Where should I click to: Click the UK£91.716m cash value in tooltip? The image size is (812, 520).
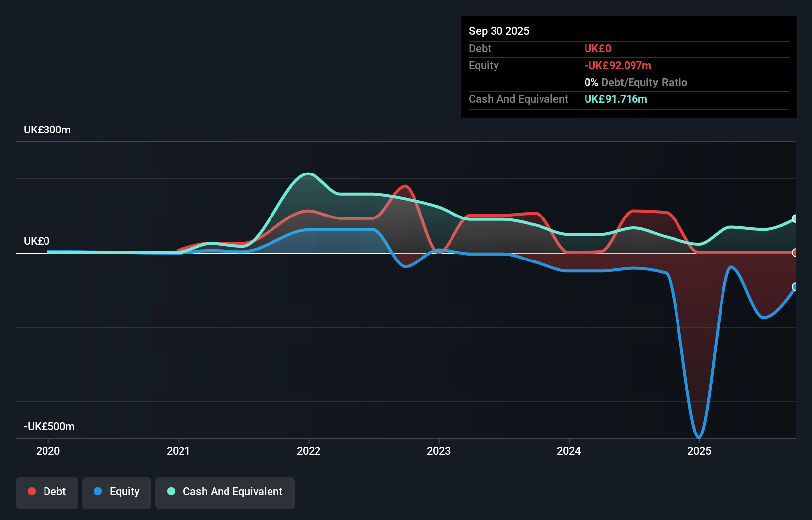click(616, 99)
